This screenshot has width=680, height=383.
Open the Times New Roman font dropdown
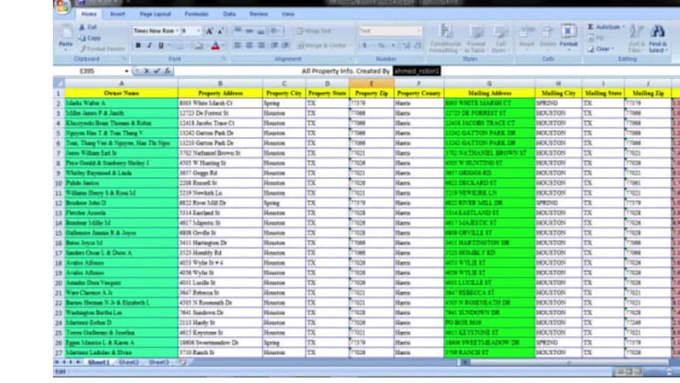[x=177, y=31]
